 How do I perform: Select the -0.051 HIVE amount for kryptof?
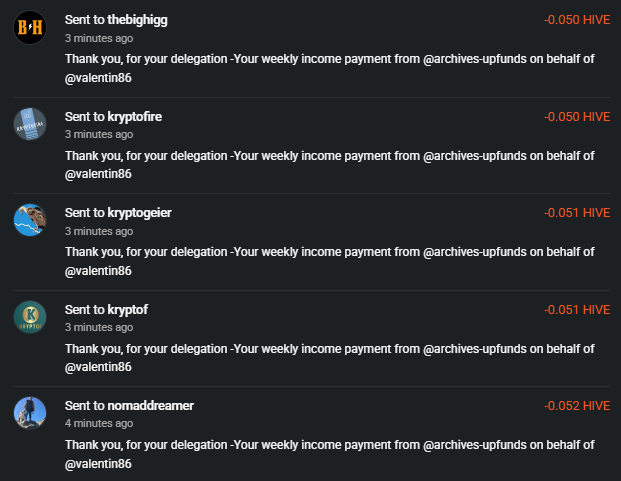click(x=577, y=310)
